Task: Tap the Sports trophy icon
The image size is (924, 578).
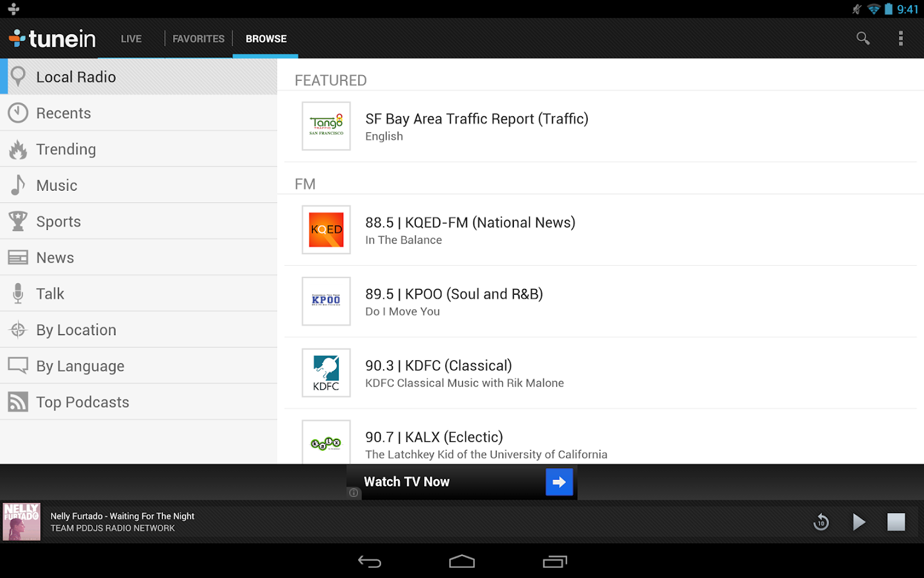Action: (x=18, y=221)
